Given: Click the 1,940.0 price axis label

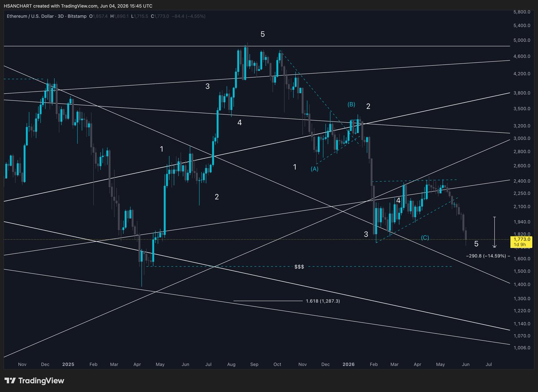Looking at the screenshot, I should [521, 222].
